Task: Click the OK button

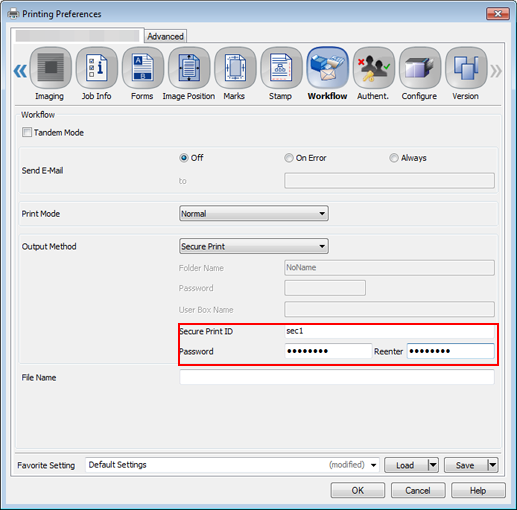Action: point(358,490)
